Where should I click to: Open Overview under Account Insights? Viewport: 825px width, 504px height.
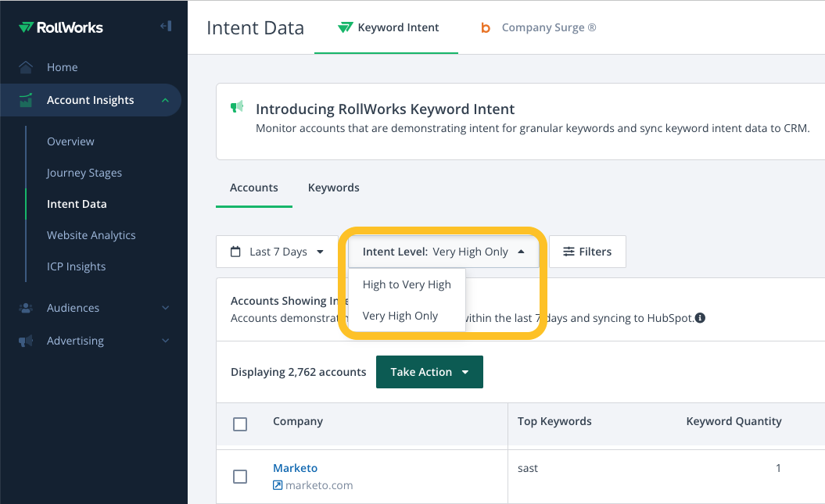coord(70,141)
